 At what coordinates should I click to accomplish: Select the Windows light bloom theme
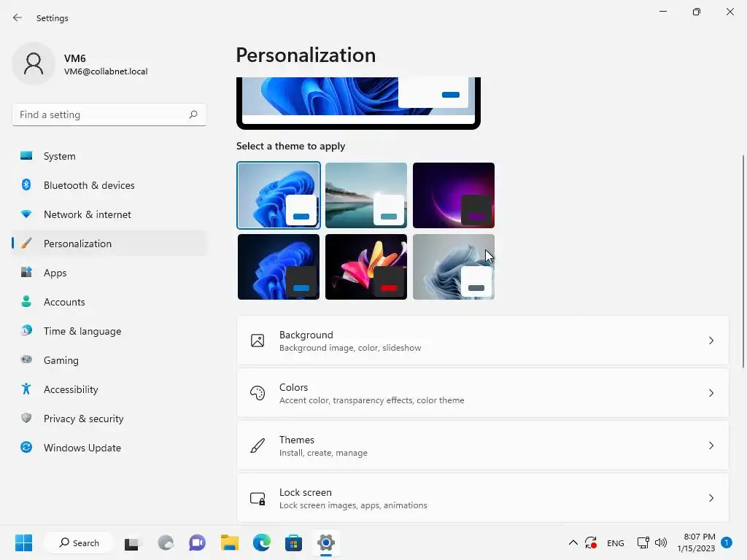[279, 195]
